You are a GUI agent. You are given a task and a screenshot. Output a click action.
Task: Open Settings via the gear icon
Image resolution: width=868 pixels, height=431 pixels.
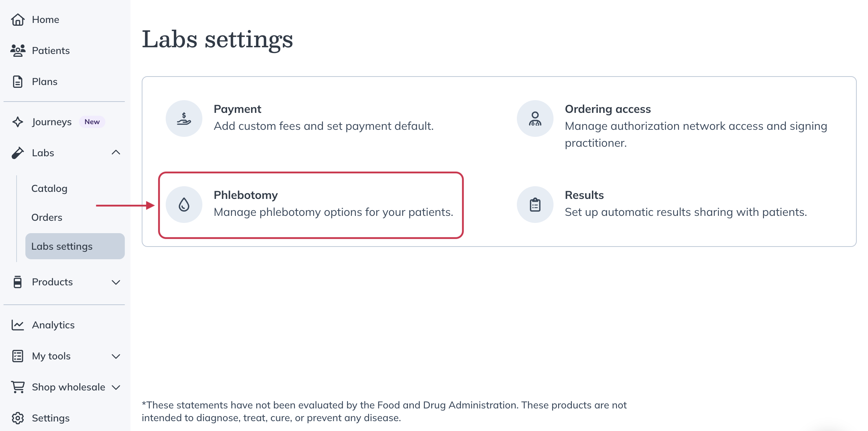point(18,418)
